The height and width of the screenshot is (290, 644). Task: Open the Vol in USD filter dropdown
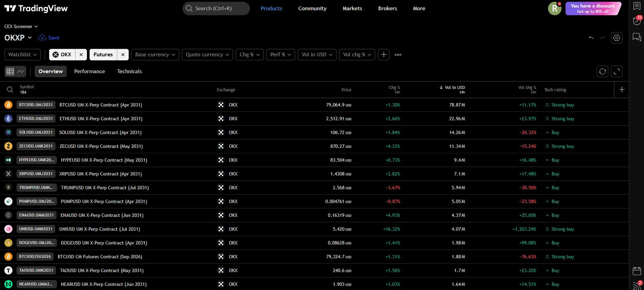pyautogui.click(x=317, y=55)
